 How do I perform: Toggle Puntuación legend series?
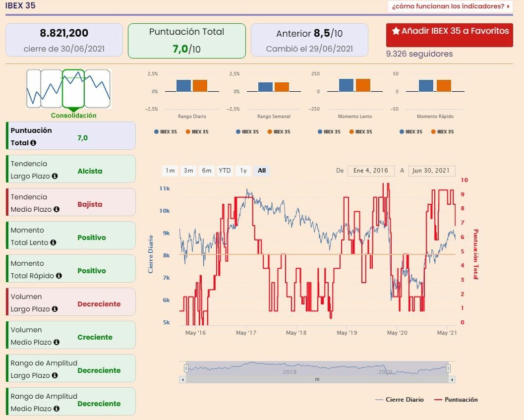(456, 400)
